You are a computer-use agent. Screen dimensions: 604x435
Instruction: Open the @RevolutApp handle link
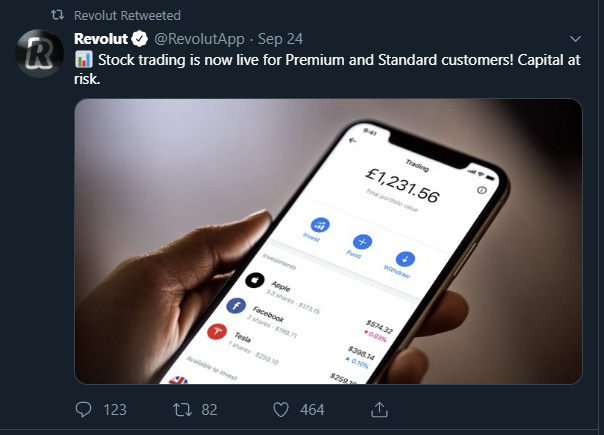(199, 39)
